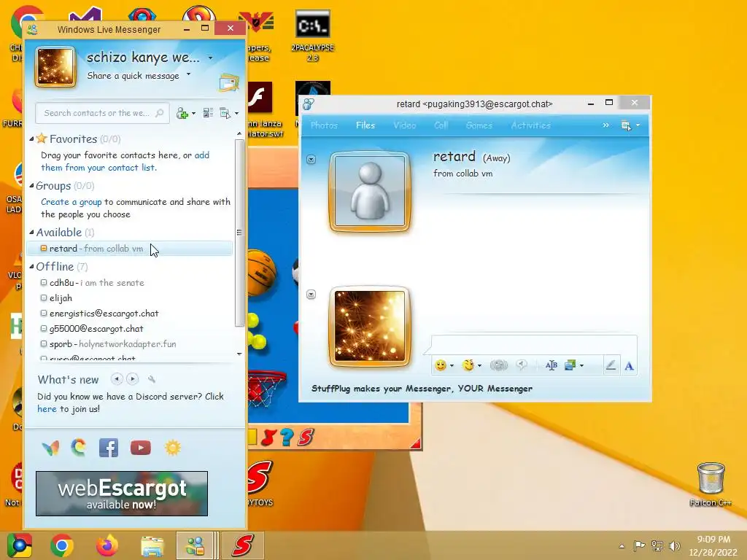The image size is (747, 560).
Task: Open the email inbox icon
Action: click(x=228, y=82)
